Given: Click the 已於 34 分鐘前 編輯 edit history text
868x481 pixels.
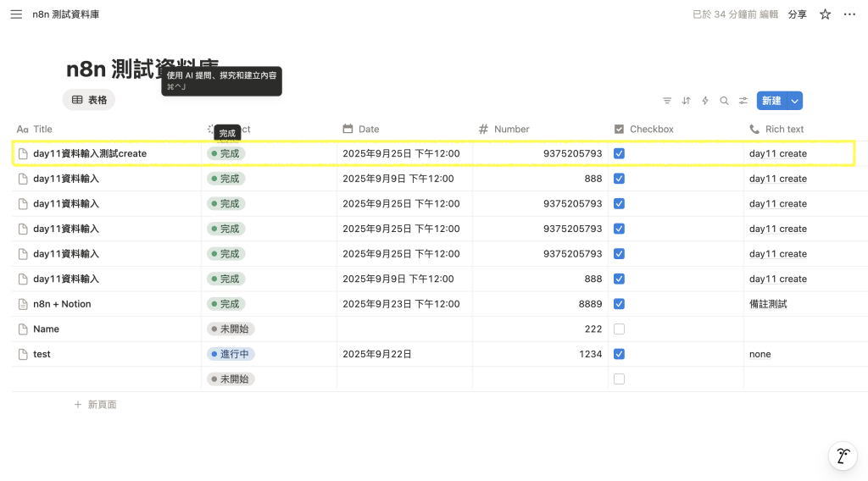Looking at the screenshot, I should tap(735, 14).
